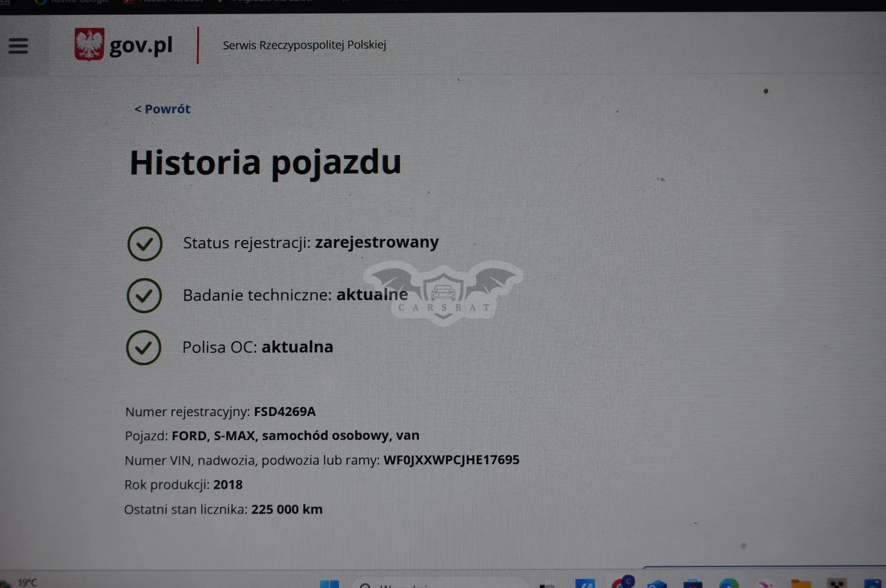Image resolution: width=886 pixels, height=588 pixels.
Task: Click the Polisa OC checkmark icon
Action: [144, 348]
